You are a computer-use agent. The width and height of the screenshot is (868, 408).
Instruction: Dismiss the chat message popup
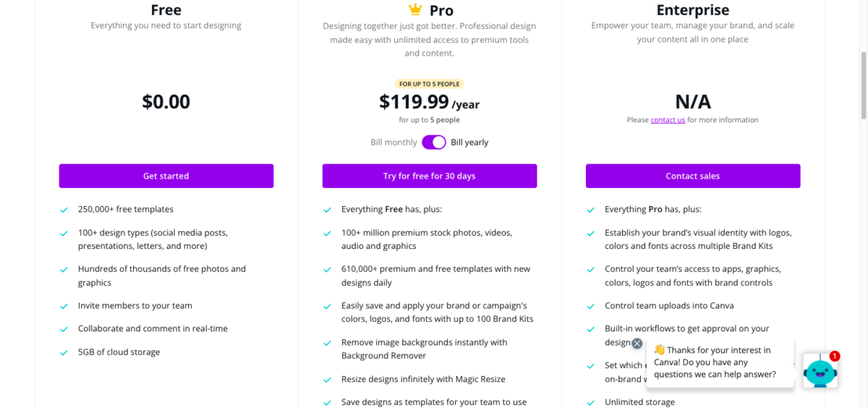coord(637,344)
